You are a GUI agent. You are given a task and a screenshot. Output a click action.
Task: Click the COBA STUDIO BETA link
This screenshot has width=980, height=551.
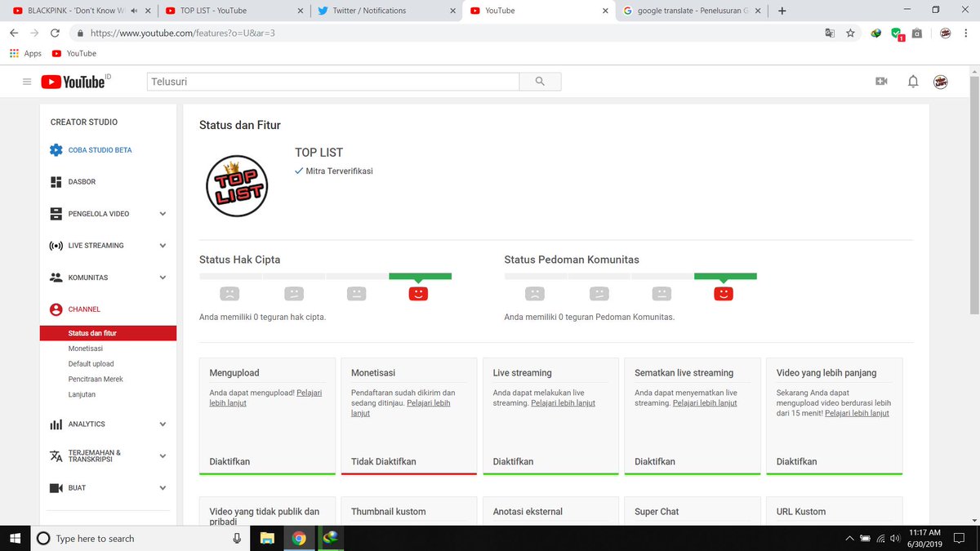100,150
